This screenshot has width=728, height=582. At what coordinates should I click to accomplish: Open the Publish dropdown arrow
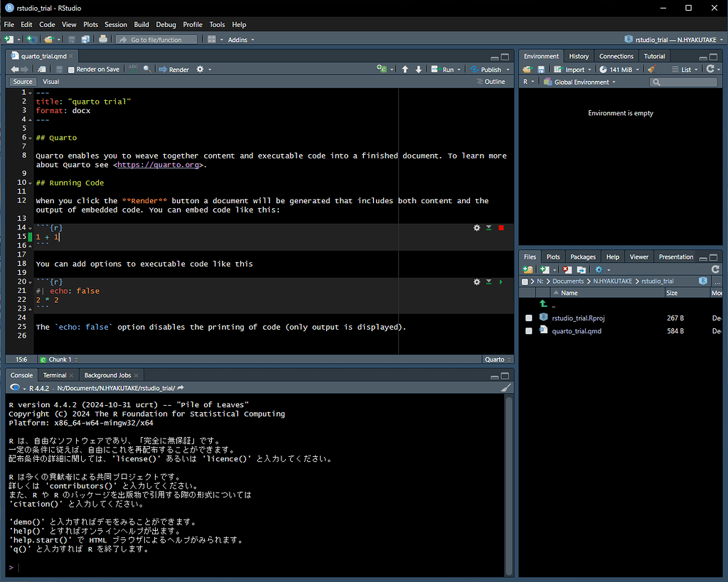coord(508,70)
